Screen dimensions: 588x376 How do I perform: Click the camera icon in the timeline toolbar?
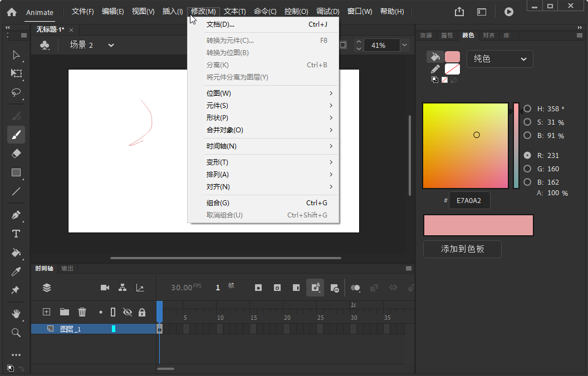click(105, 288)
